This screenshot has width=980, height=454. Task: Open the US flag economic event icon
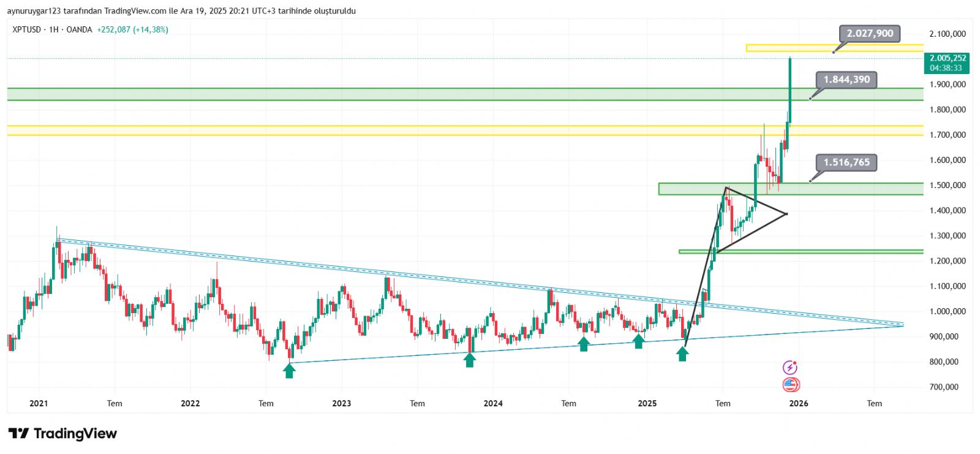pyautogui.click(x=791, y=385)
